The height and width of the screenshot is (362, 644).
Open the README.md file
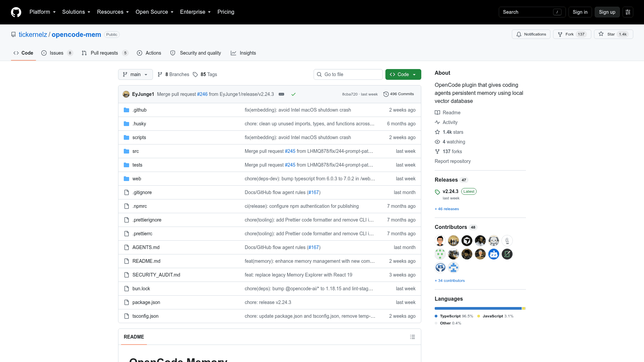[146, 261]
